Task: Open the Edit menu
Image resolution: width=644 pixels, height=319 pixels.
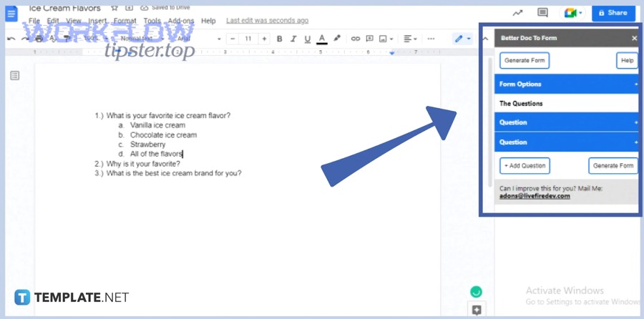Action: [53, 21]
